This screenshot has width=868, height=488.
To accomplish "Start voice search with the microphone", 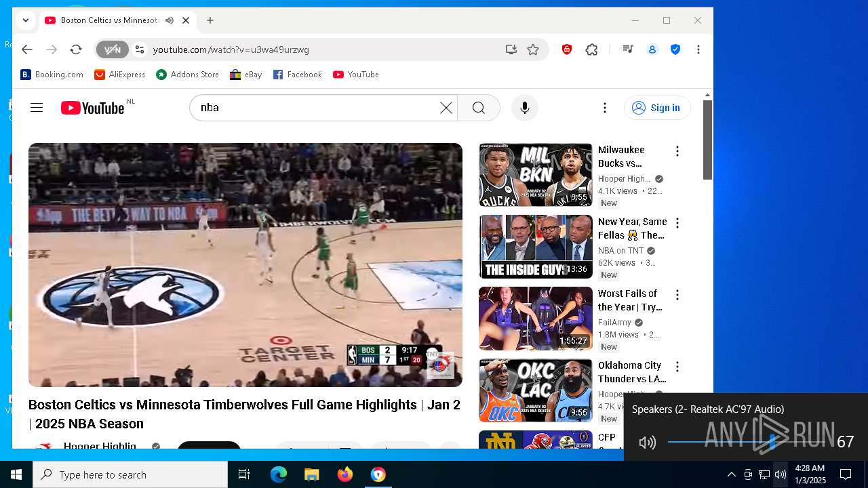I will tap(524, 108).
